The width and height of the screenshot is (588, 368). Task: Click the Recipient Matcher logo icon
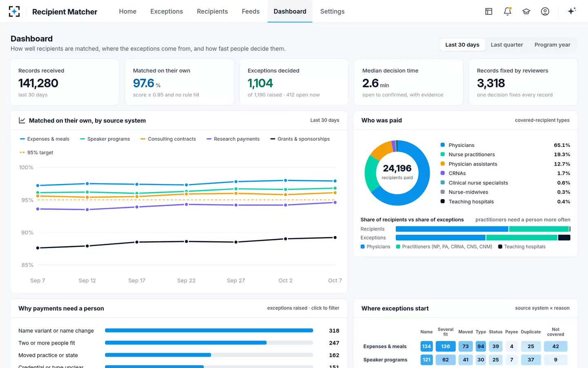tap(14, 11)
